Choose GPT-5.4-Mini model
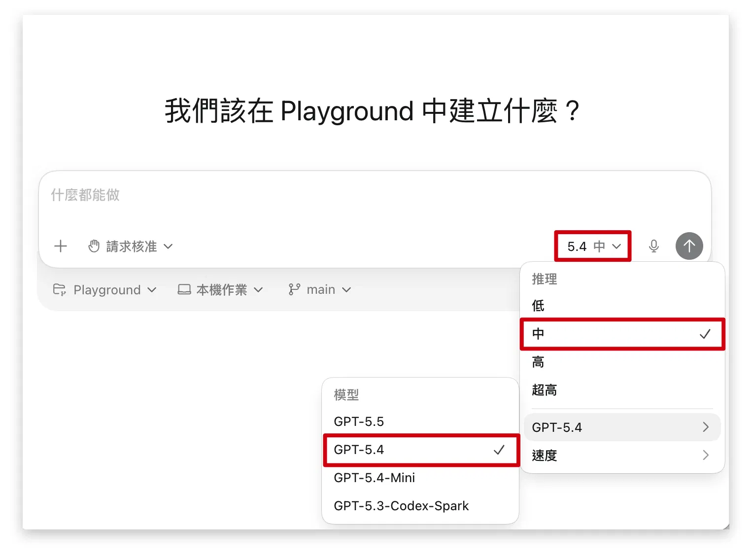The width and height of the screenshot is (752, 560). [420, 478]
